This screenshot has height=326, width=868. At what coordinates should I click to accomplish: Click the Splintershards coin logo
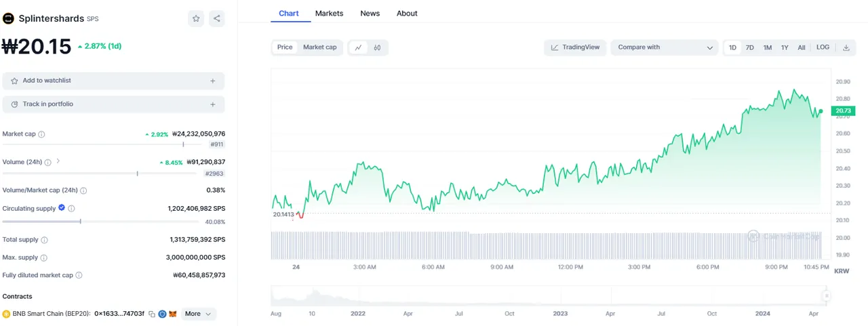[x=8, y=19]
